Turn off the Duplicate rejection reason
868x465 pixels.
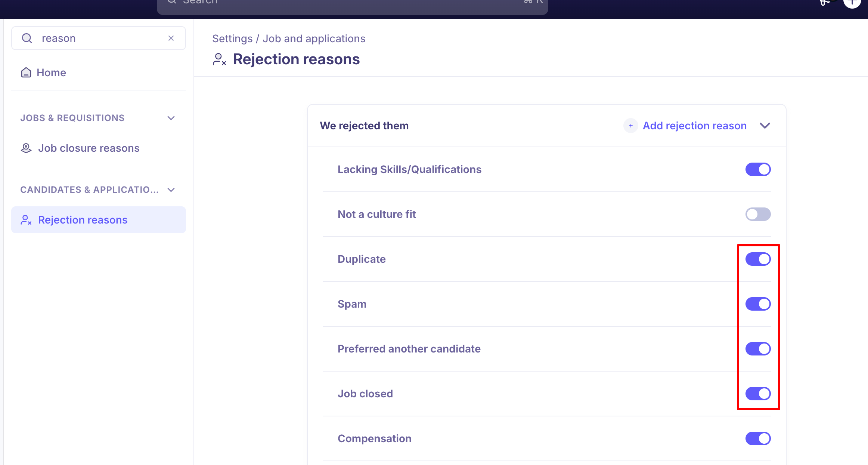click(x=758, y=259)
